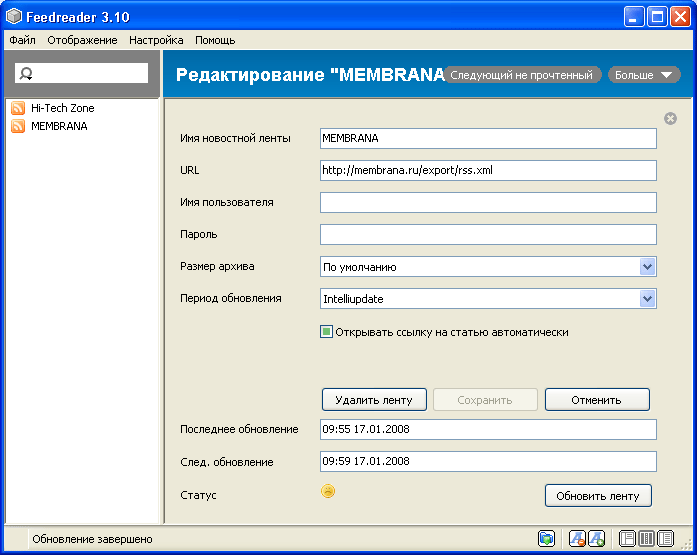Click the Обновление завершено status text
Screen dimensions: 697x555
tap(92, 539)
